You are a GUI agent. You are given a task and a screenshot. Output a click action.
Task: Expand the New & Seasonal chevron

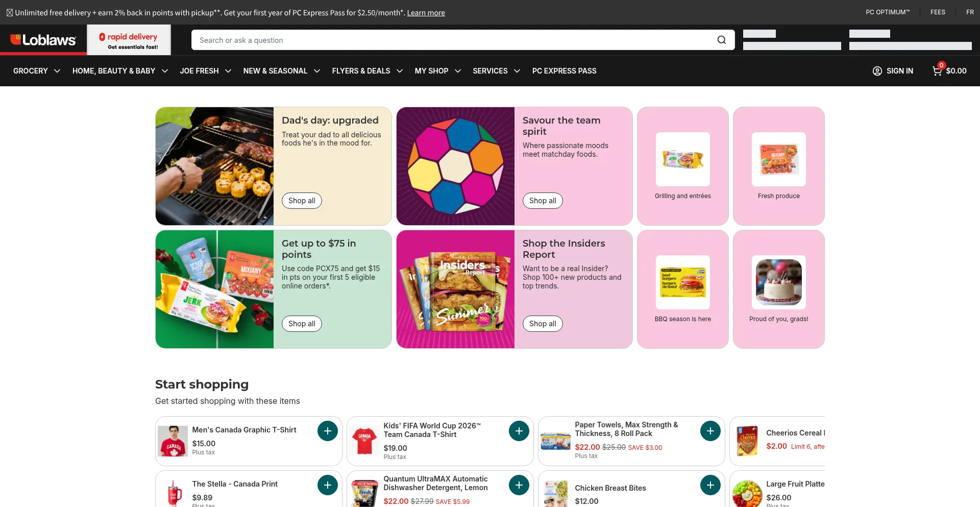click(x=317, y=71)
